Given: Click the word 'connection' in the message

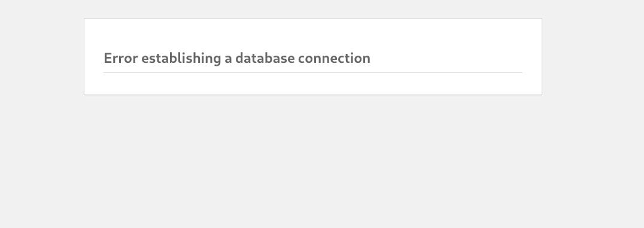Looking at the screenshot, I should 334,58.
